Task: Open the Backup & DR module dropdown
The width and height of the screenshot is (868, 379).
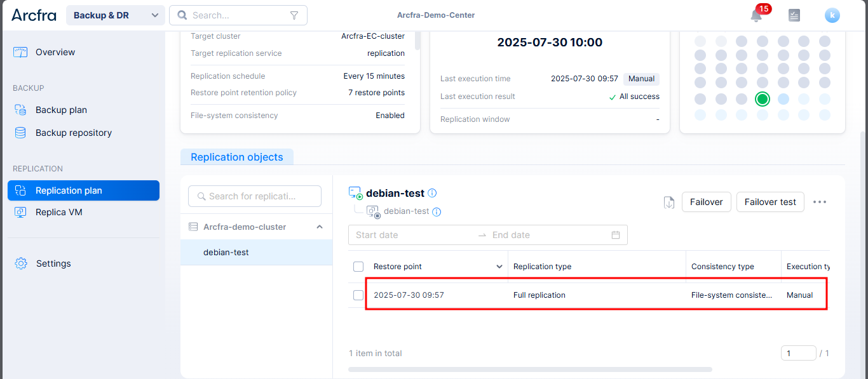Action: click(x=116, y=15)
